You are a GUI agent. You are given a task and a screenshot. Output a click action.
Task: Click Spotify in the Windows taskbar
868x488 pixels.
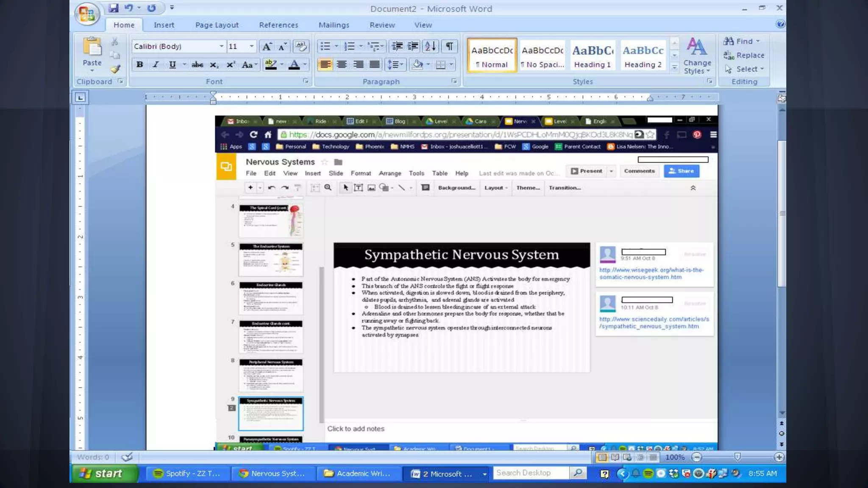(188, 474)
